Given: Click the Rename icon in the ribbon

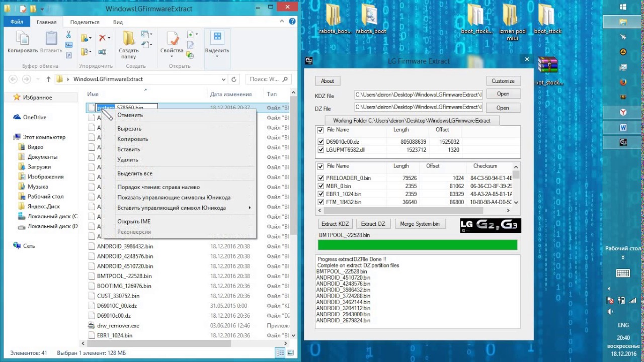Looking at the screenshot, I should point(103,52).
